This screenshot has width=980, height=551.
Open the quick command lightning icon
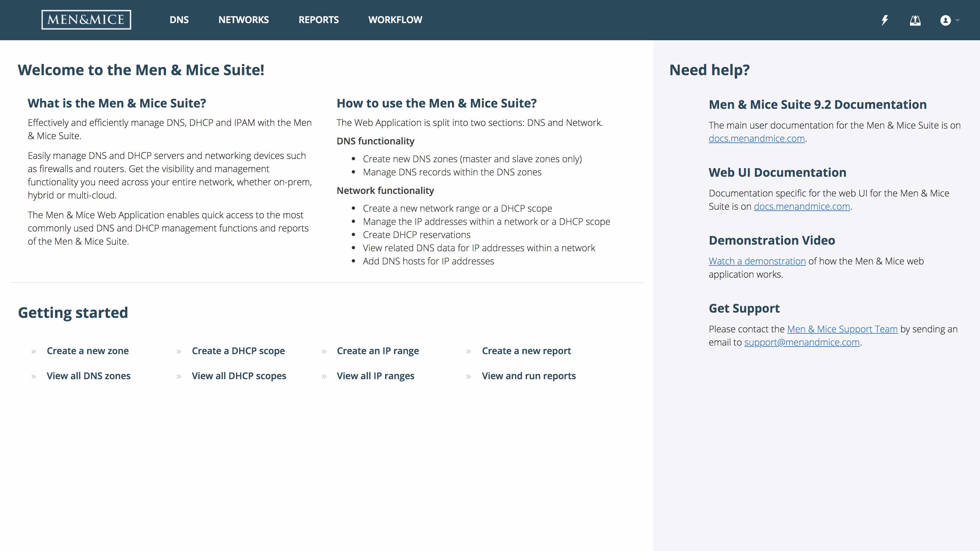[x=885, y=20]
